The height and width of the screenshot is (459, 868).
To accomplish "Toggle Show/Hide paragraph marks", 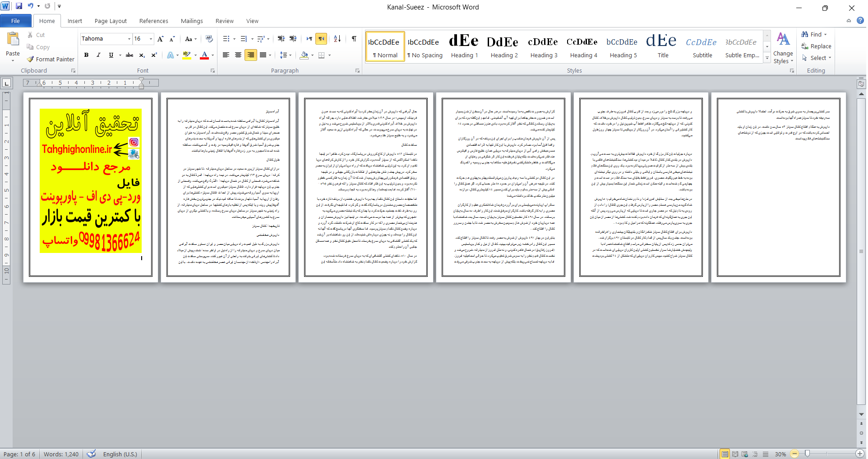I will [x=354, y=39].
